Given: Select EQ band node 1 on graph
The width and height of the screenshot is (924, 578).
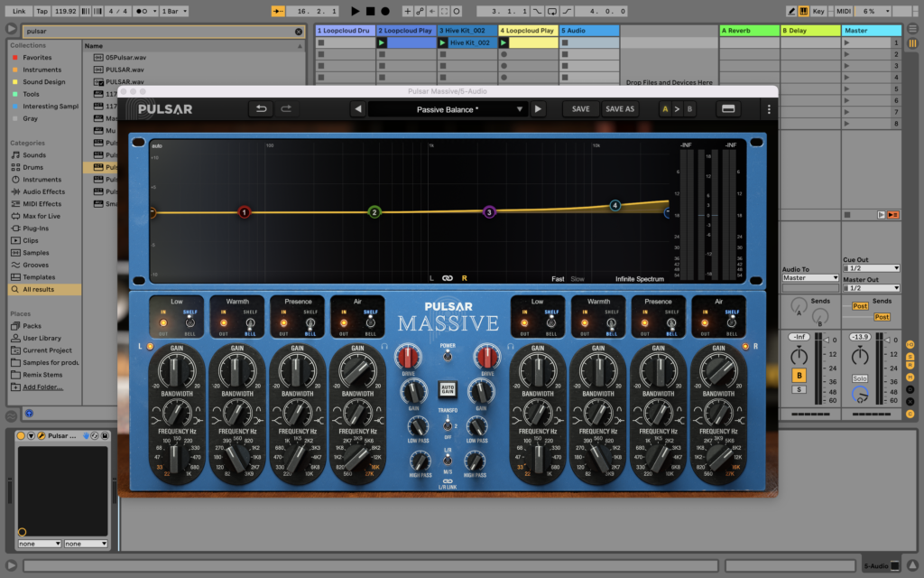Looking at the screenshot, I should coord(244,212).
